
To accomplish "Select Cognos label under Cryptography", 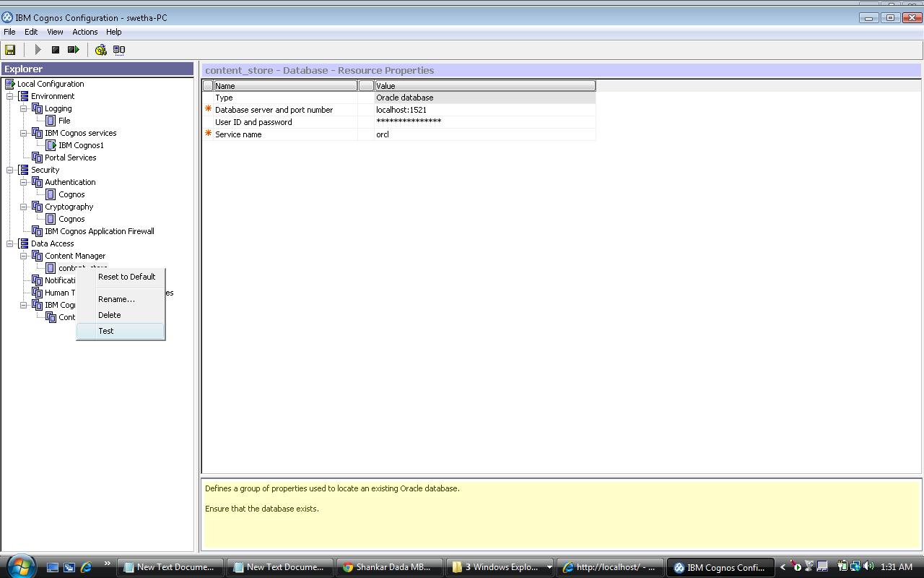I will (x=71, y=219).
